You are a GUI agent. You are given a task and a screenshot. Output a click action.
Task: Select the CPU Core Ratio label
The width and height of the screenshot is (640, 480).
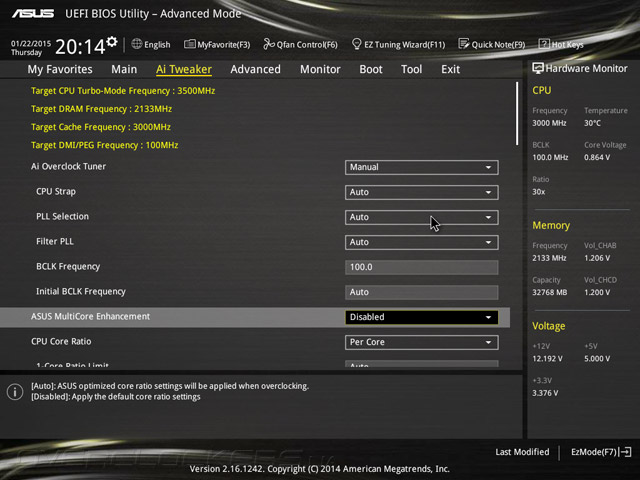[x=61, y=341]
